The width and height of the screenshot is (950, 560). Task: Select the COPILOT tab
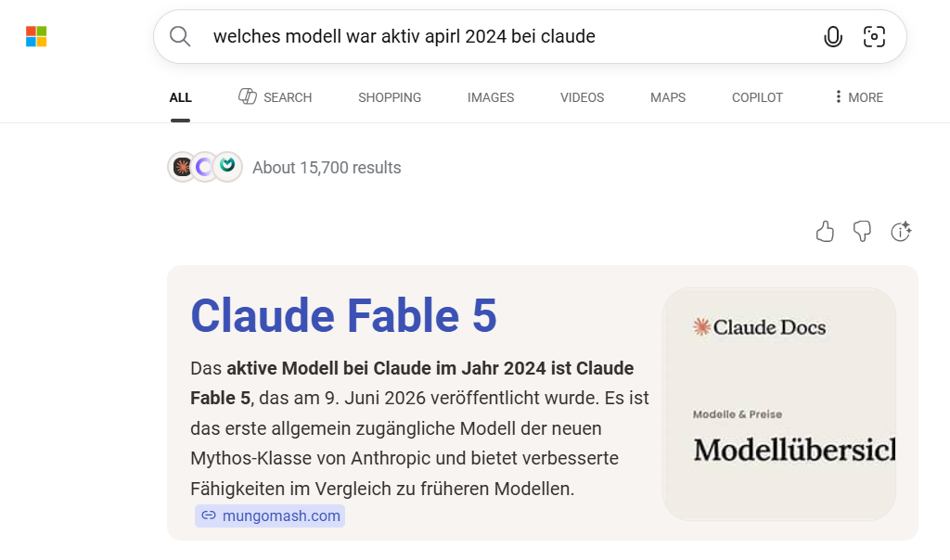tap(757, 97)
